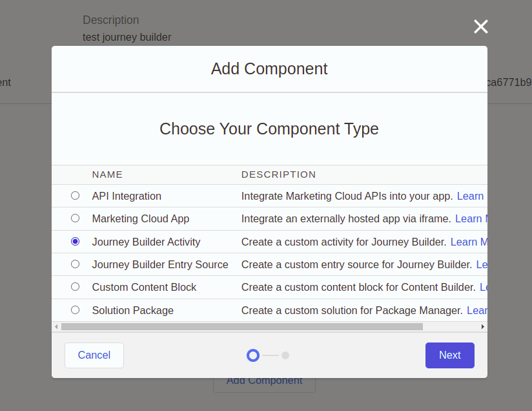Click the Cancel button
The image size is (532, 411).
[x=94, y=355]
